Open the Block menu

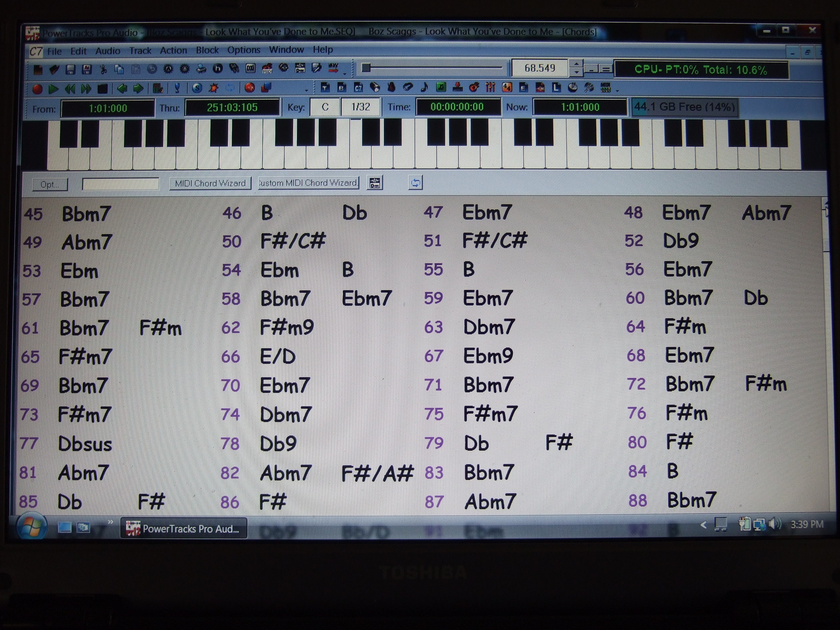207,50
